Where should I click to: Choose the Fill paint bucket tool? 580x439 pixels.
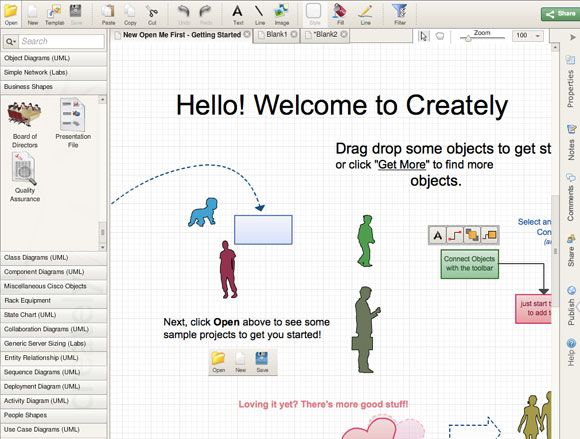click(340, 14)
